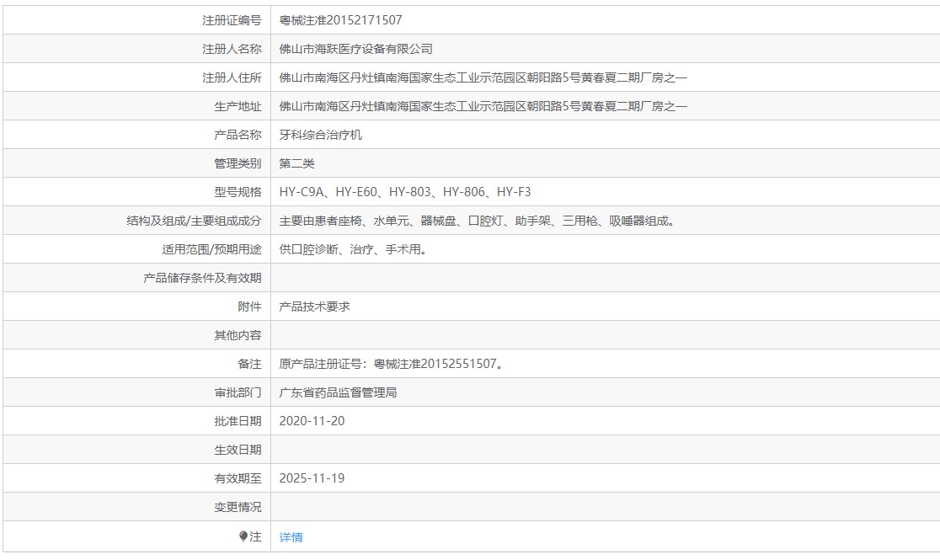Select registration number 粤械注准20152171507
Screen dimensions: 940x560
(x=340, y=19)
